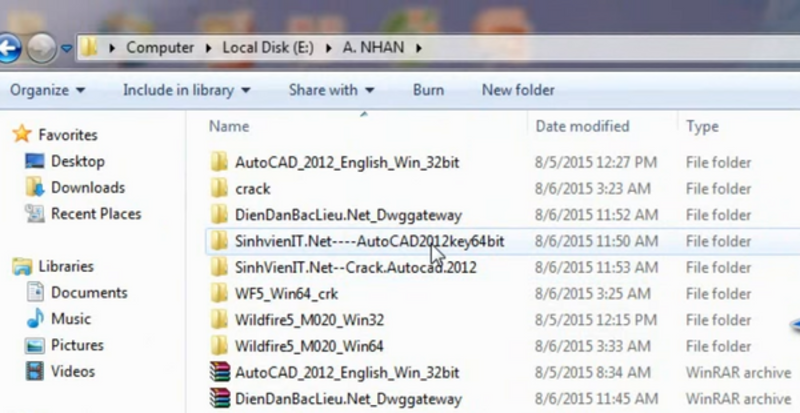Screen dimensions: 800x413
Task: Open recent locations dropdown beside navigation arrows
Action: tap(66, 48)
